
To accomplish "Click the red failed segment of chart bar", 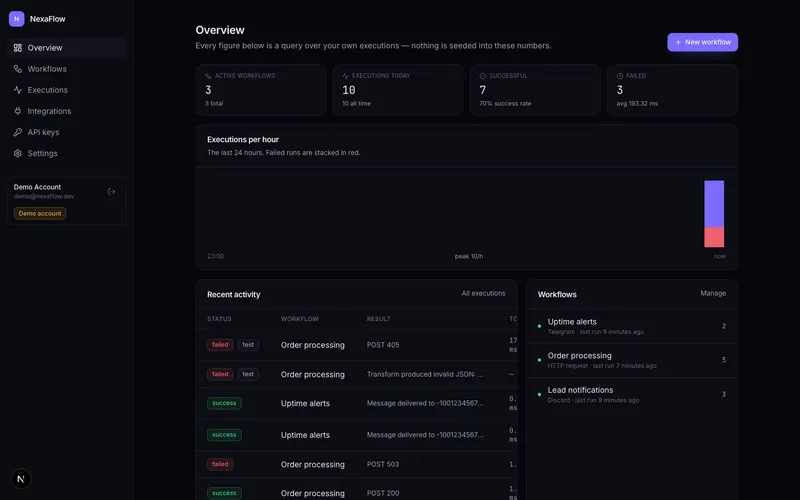I will point(714,237).
